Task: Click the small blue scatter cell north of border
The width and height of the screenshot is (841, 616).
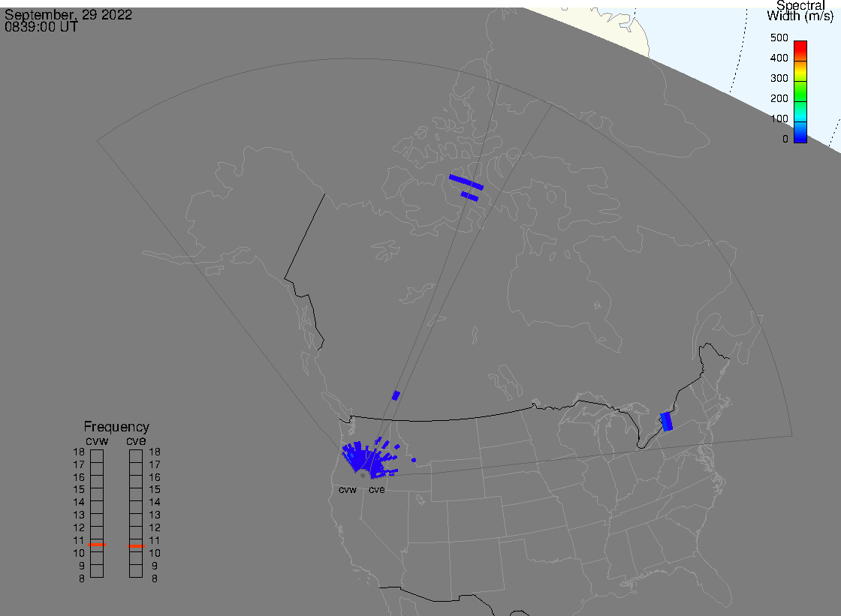Action: pos(396,395)
